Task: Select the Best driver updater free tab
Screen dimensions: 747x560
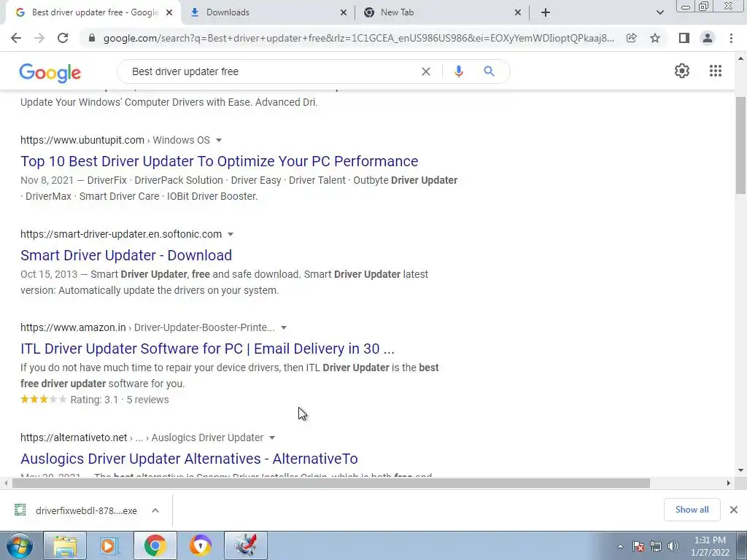Action: coord(93,12)
